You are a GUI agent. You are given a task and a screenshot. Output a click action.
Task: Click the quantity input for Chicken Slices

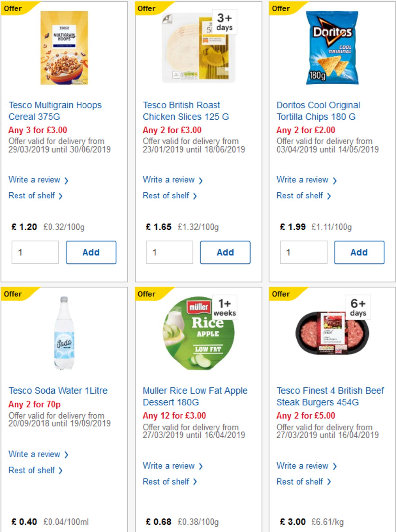pyautogui.click(x=169, y=252)
